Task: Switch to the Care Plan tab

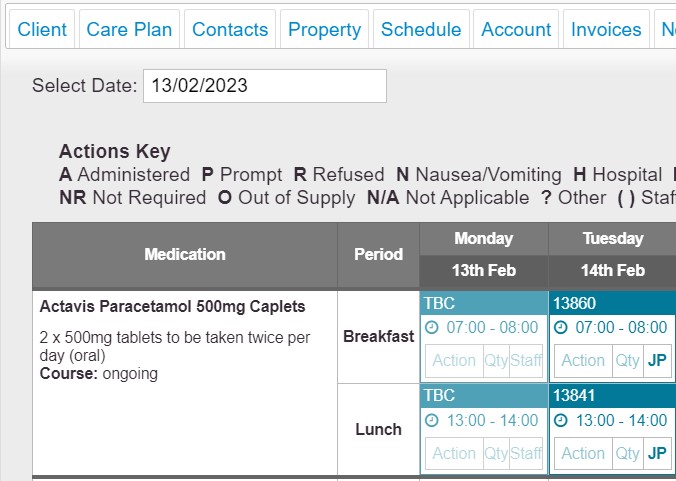Action: [x=129, y=29]
